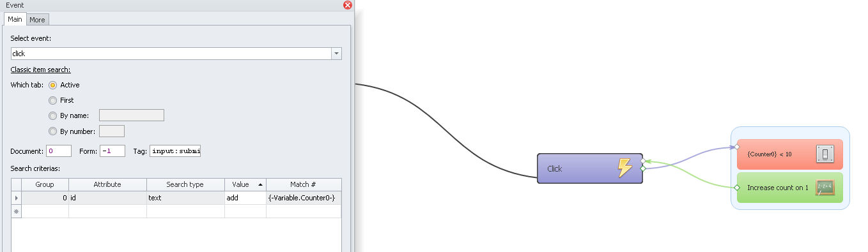Open the Select event dropdown arrow
The height and width of the screenshot is (252, 868).
pos(336,54)
